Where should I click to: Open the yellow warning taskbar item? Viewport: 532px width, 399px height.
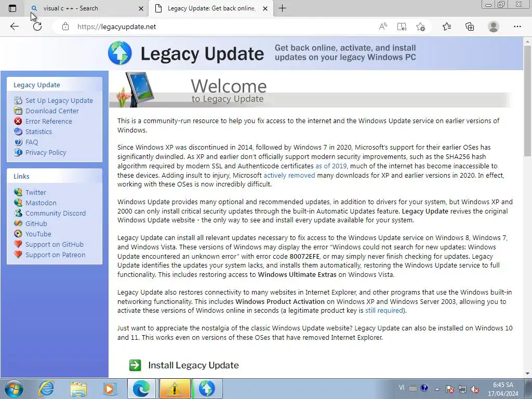pos(175,389)
